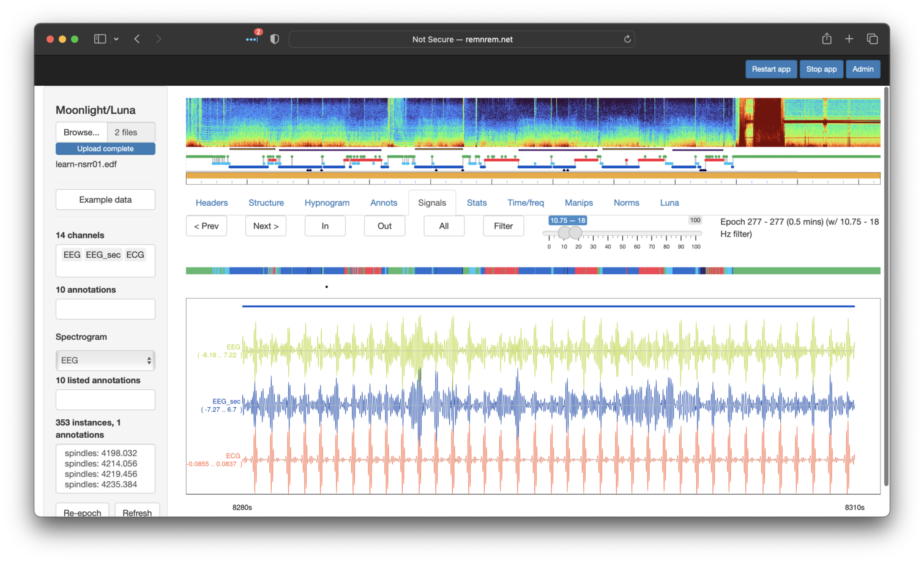924x562 pixels.
Task: Go back using the browser back arrow
Action: coord(137,39)
